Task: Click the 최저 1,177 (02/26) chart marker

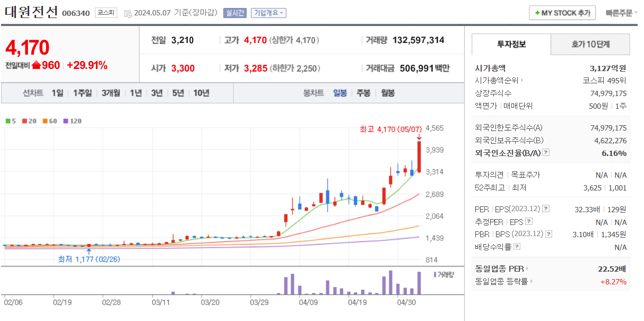Action: coord(90,259)
